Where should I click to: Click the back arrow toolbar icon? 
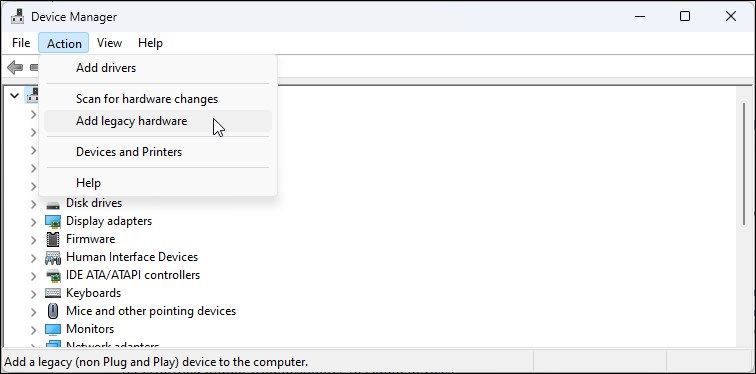click(15, 67)
